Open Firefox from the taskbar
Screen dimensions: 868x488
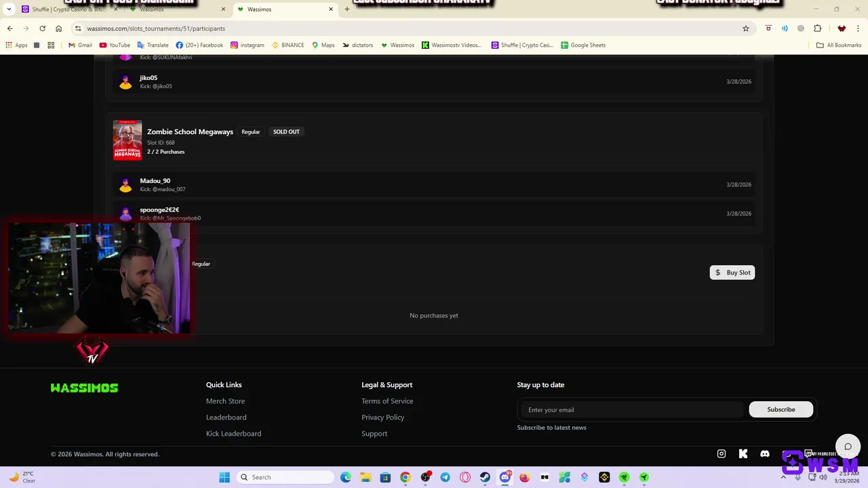525,477
